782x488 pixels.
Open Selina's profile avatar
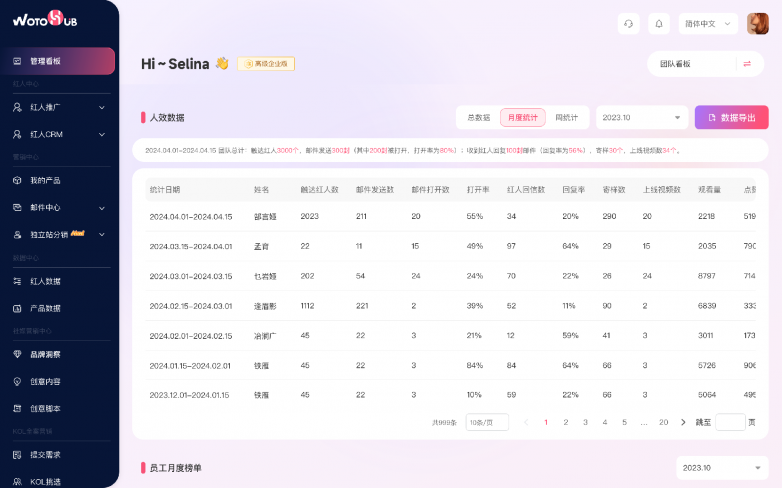[x=757, y=23]
